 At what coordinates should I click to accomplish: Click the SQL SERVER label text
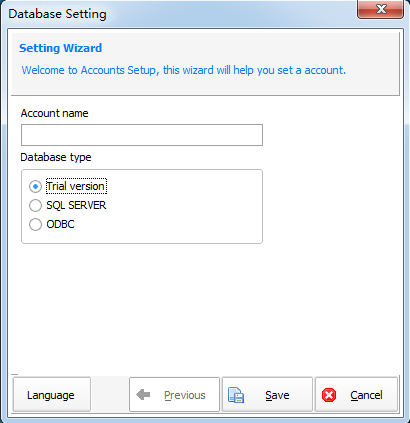[76, 205]
